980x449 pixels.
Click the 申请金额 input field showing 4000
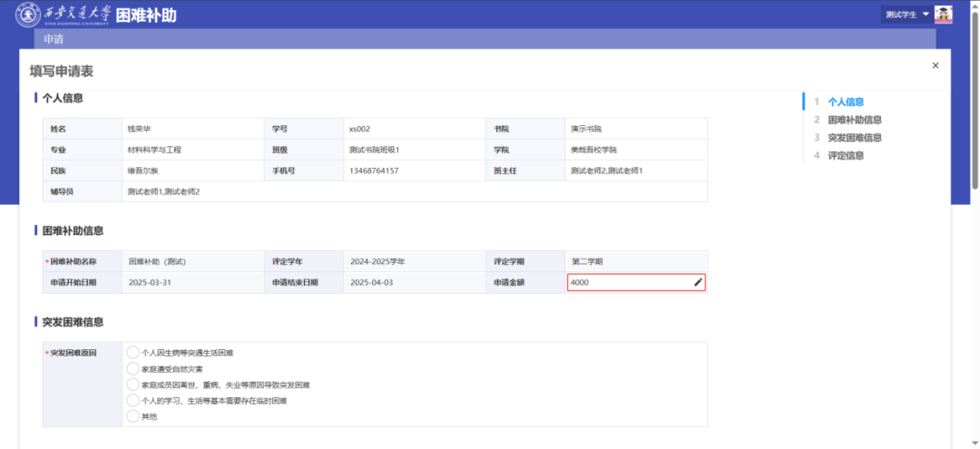[x=628, y=283]
